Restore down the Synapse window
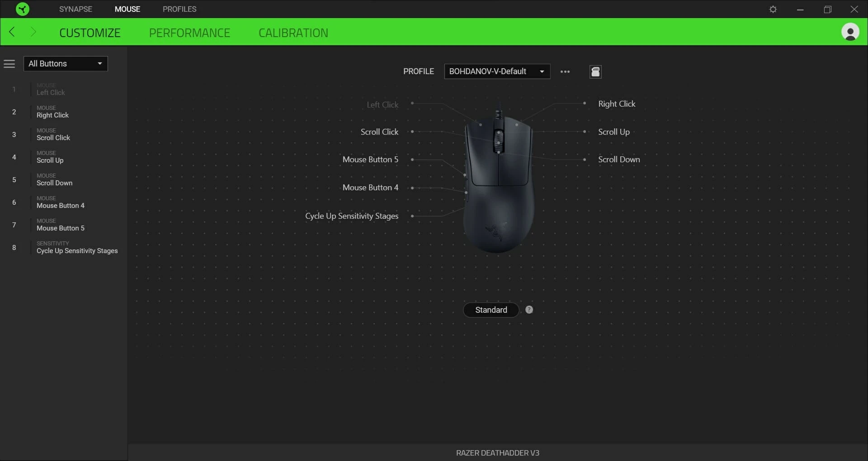This screenshot has height=461, width=868. pos(827,9)
